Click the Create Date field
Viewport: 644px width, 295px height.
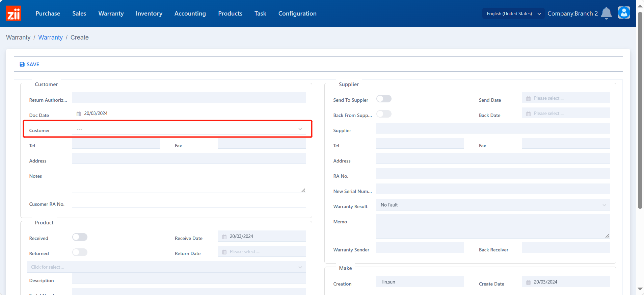point(566,282)
